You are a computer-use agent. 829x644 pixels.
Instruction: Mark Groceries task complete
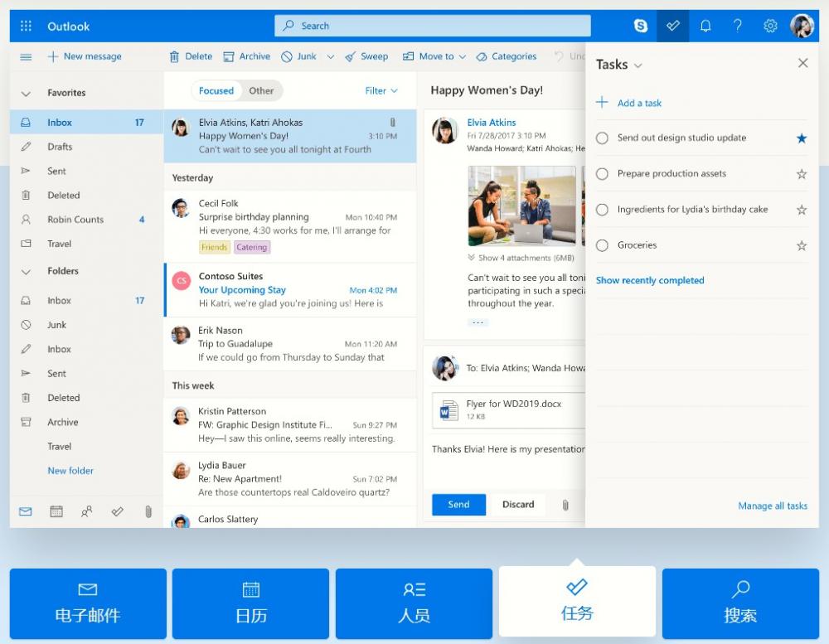[602, 245]
